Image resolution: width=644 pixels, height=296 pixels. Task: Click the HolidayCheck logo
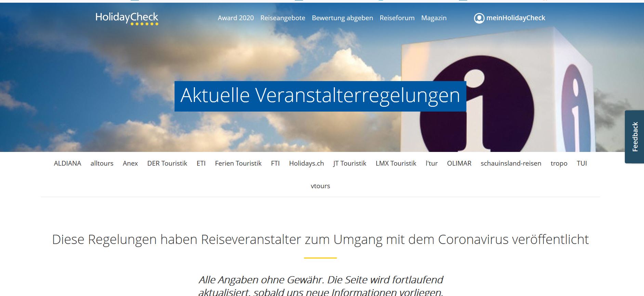[127, 18]
